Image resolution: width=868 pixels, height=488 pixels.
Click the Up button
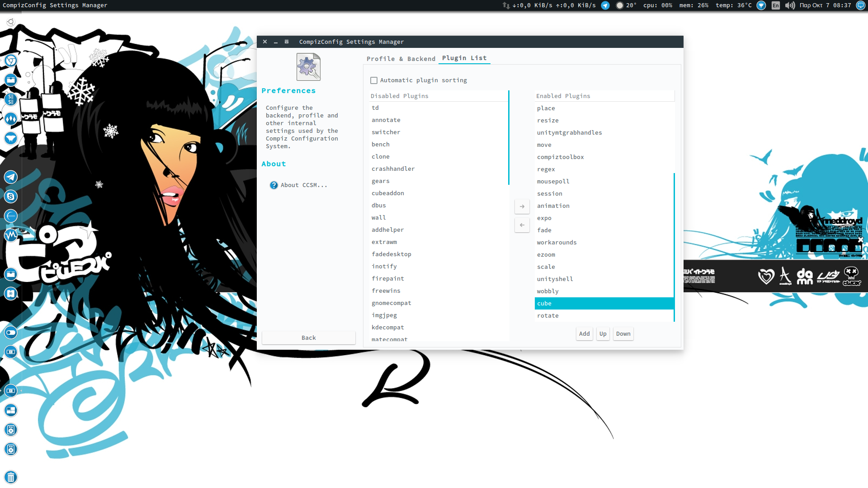(603, 334)
